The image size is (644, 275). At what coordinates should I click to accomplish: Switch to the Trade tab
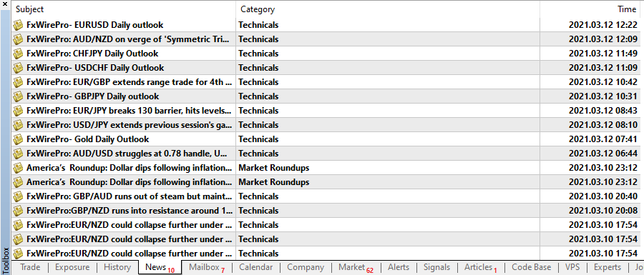point(30,268)
